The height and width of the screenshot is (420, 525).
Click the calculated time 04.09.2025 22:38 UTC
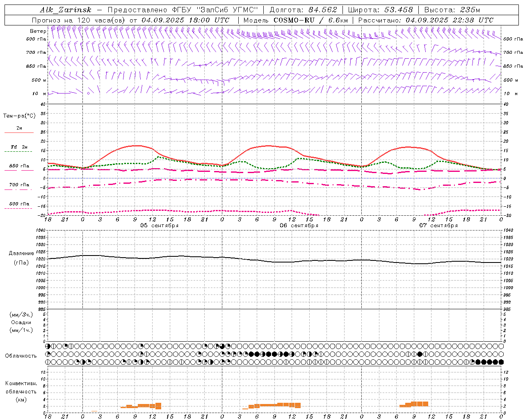tap(450, 20)
